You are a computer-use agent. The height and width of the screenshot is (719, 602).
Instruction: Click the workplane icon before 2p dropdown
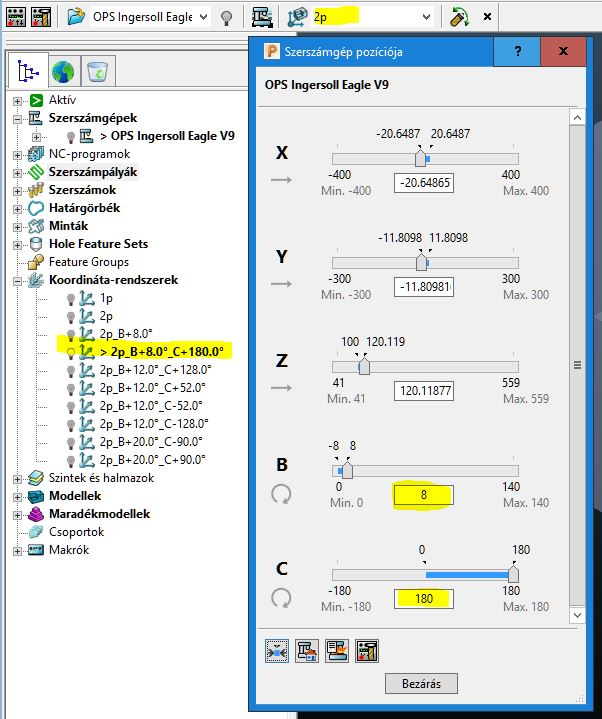coord(297,17)
